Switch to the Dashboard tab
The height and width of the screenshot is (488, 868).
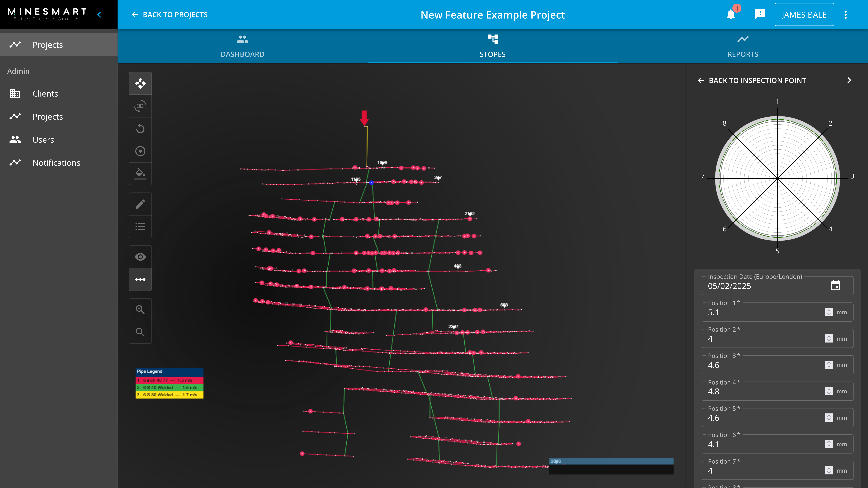pos(242,46)
